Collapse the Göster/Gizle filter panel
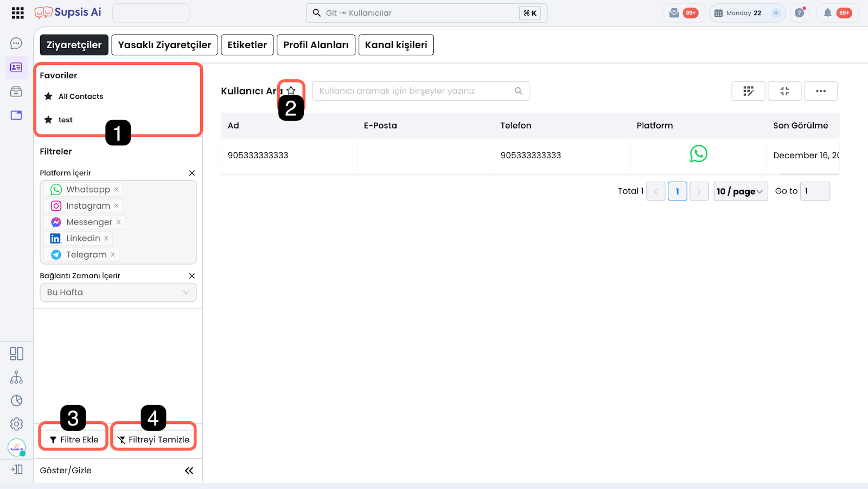The width and height of the screenshot is (868, 489). coord(189,471)
